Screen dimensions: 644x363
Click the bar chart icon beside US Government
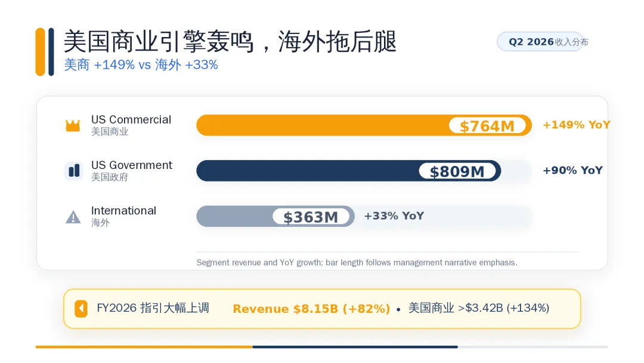click(x=74, y=171)
